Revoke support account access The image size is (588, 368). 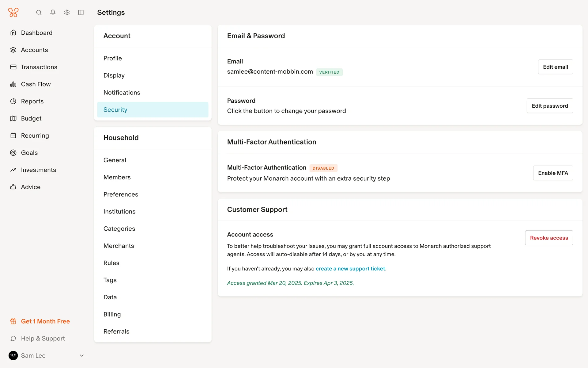(x=549, y=238)
